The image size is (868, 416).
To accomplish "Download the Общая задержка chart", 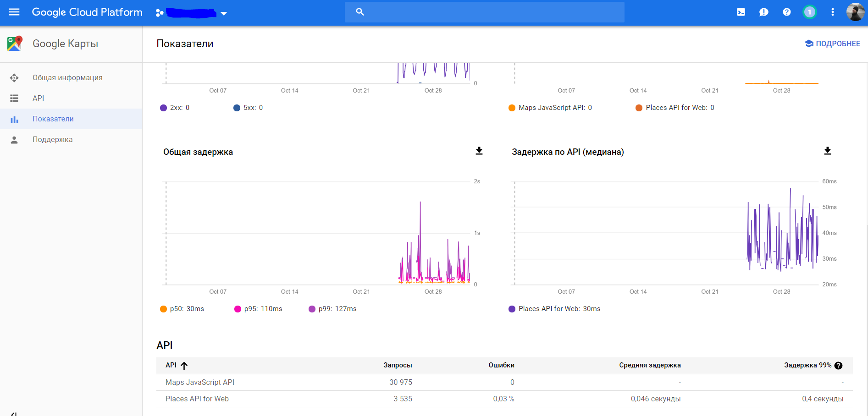I will 479,151.
